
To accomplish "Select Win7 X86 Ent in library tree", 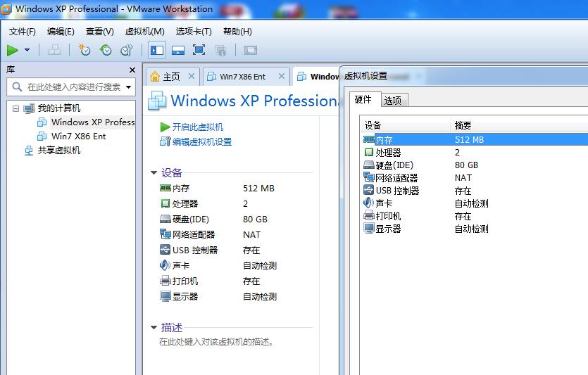I will [x=78, y=136].
